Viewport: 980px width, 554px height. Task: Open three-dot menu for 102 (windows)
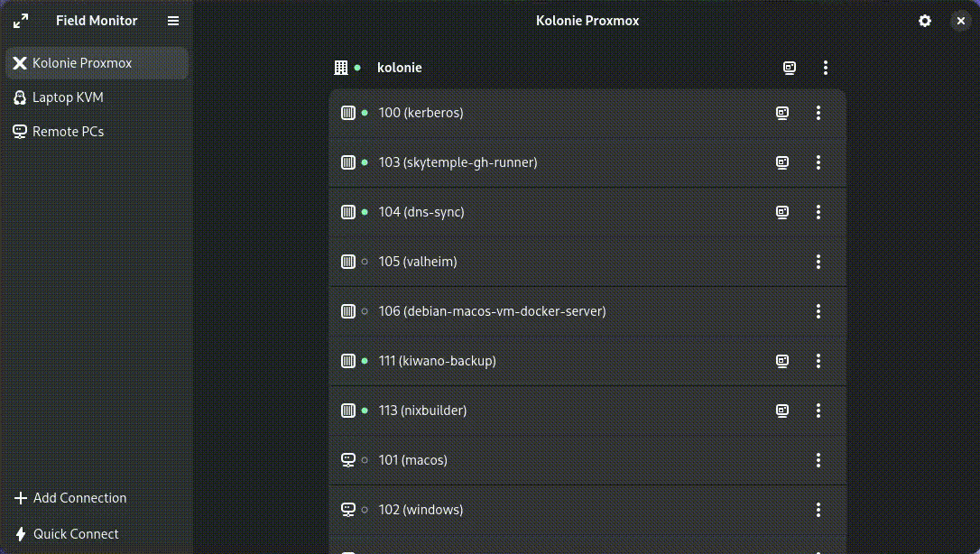(818, 510)
